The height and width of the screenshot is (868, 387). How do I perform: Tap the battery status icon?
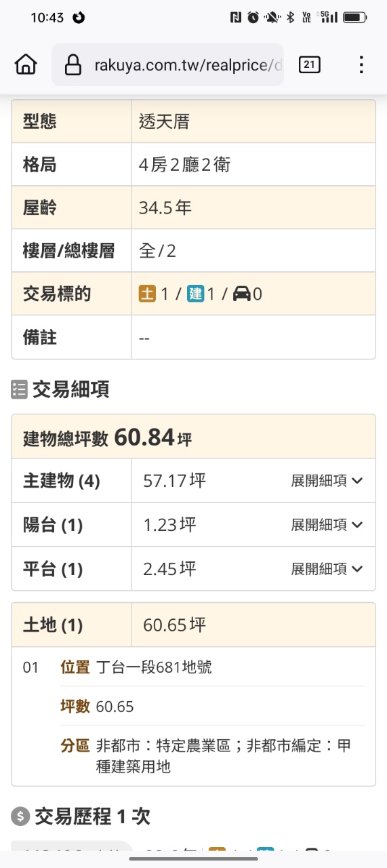pyautogui.click(x=355, y=18)
